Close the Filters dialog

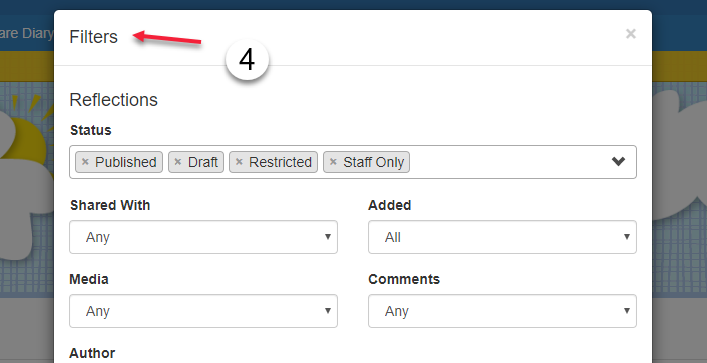click(x=630, y=34)
